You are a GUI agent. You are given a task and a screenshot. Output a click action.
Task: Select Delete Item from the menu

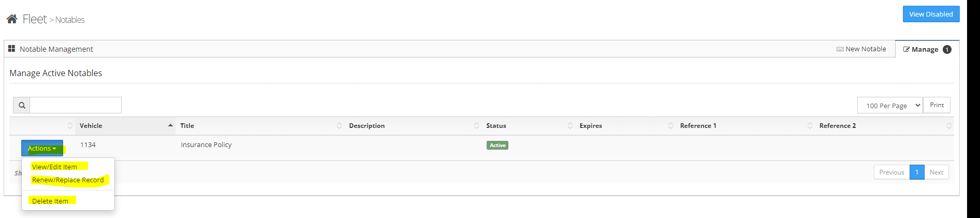click(x=50, y=201)
